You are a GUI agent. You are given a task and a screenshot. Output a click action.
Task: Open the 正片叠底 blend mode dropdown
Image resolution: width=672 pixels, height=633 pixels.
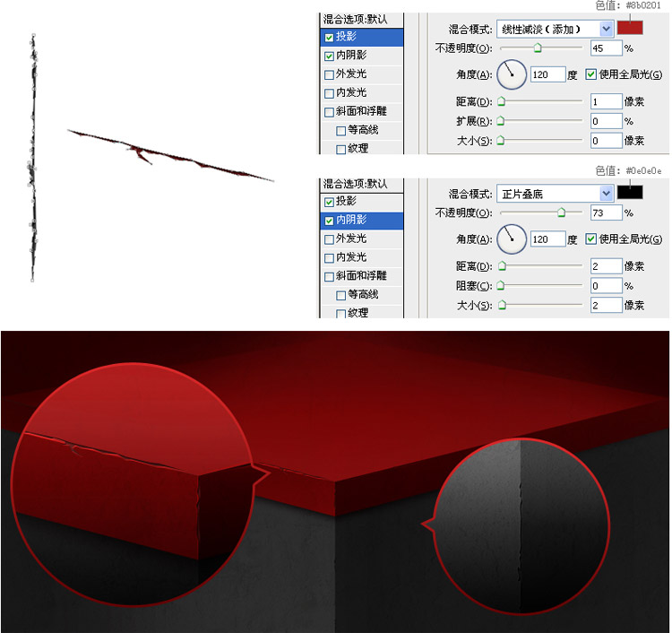(x=555, y=194)
